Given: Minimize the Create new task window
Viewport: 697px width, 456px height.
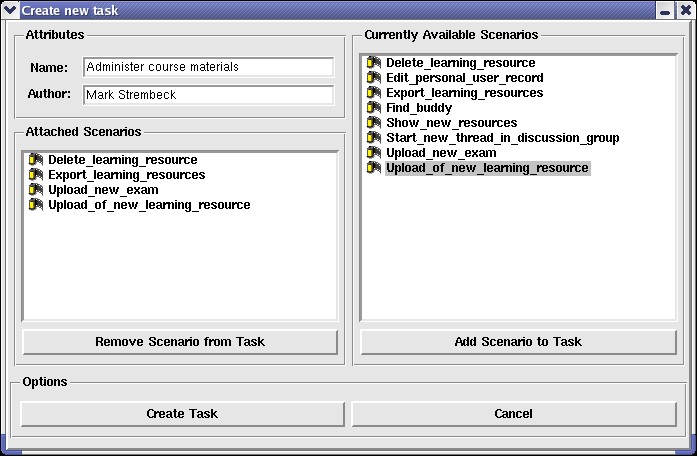Looking at the screenshot, I should click(665, 10).
